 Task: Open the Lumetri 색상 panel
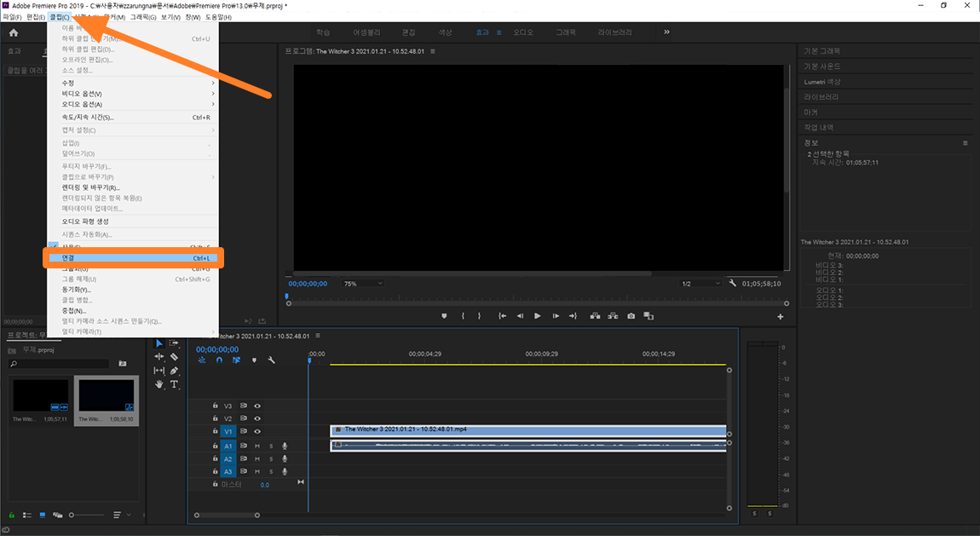point(821,82)
